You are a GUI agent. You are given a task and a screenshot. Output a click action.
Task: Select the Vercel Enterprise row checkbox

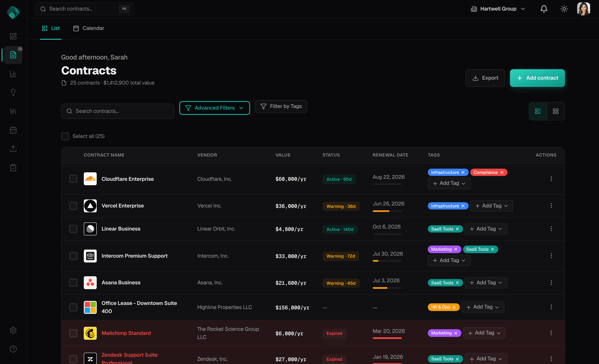tap(73, 206)
